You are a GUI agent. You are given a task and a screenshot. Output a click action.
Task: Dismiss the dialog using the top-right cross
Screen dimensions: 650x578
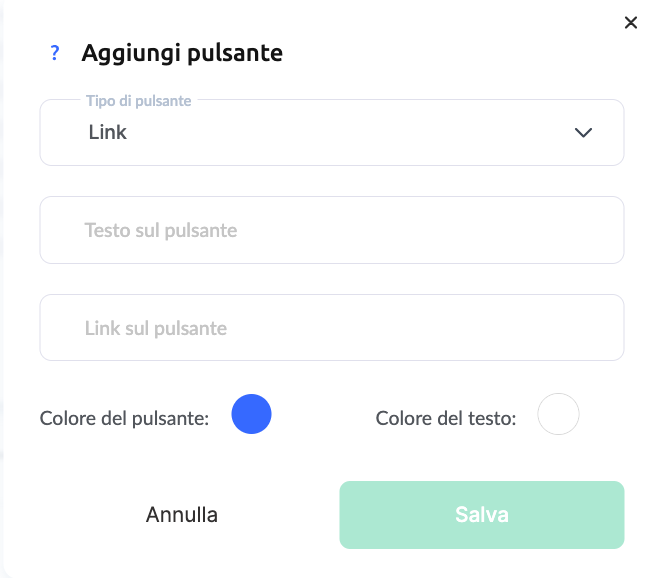(630, 23)
